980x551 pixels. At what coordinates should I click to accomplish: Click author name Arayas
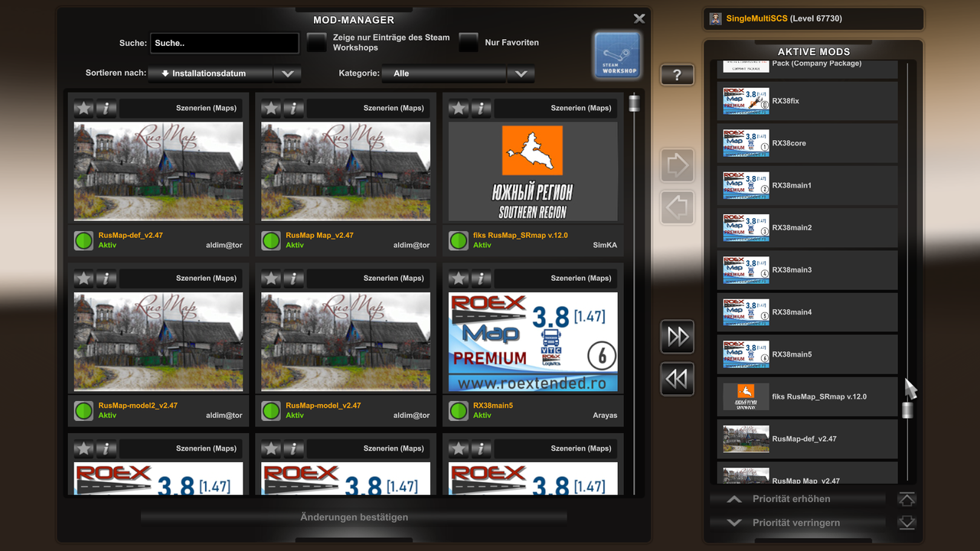click(604, 416)
